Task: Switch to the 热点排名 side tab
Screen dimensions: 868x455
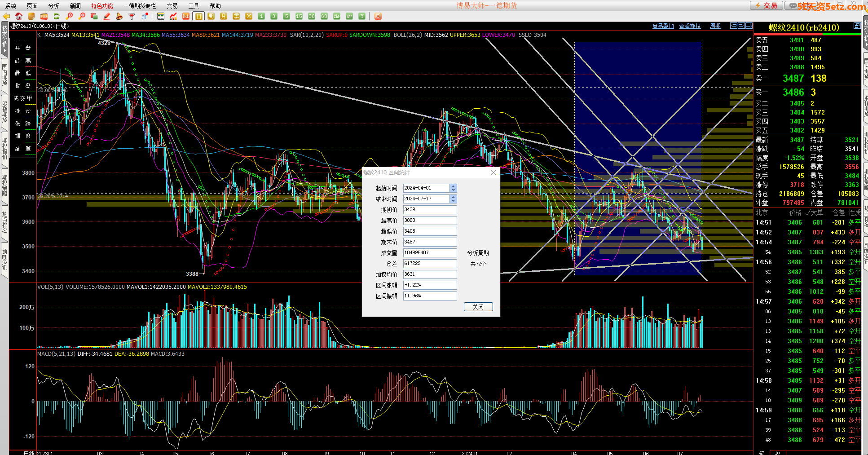Action: 4,222
